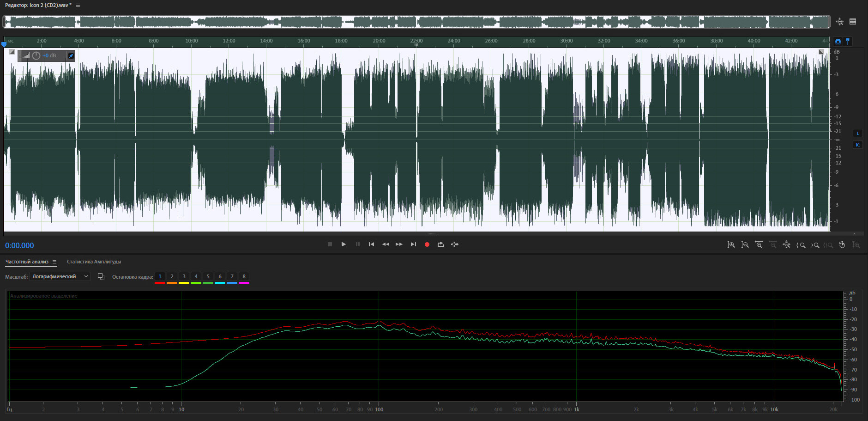Toggle snapping with the magnet icon
The image size is (868, 421).
(838, 42)
